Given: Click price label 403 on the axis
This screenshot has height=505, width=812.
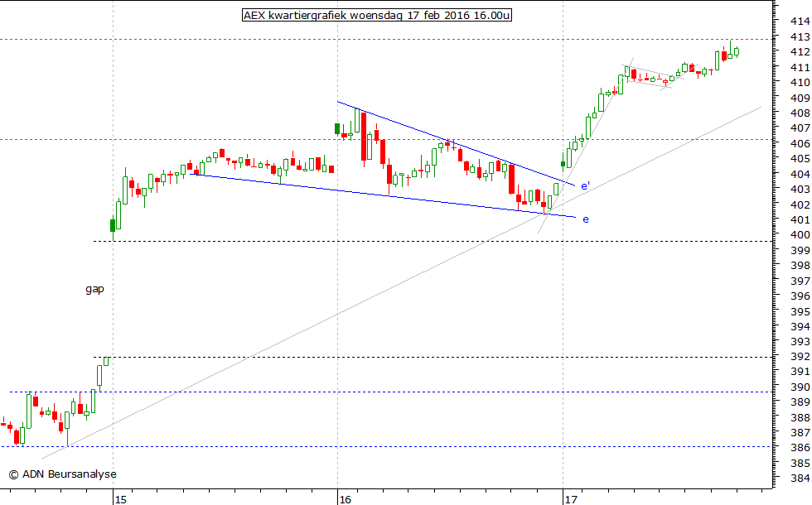Looking at the screenshot, I should (800, 190).
